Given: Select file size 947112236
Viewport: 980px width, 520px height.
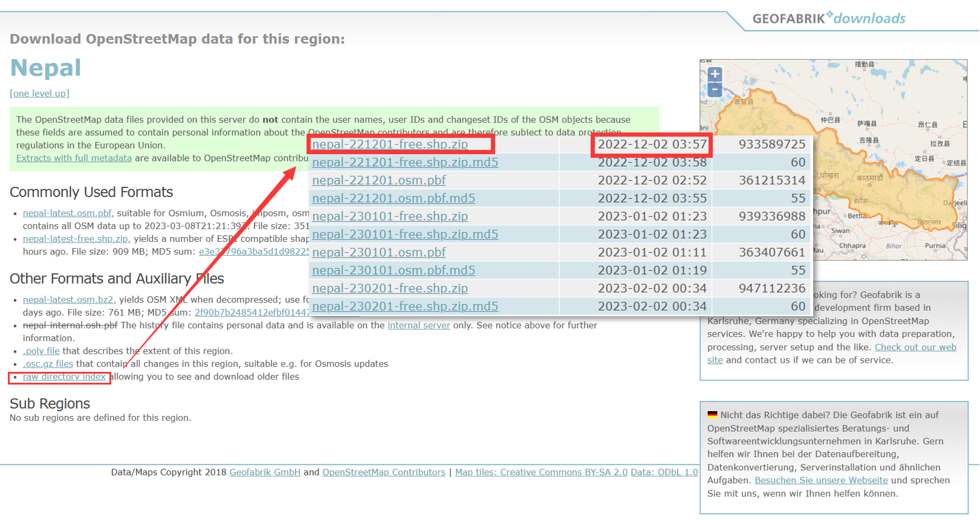Looking at the screenshot, I should (x=772, y=288).
